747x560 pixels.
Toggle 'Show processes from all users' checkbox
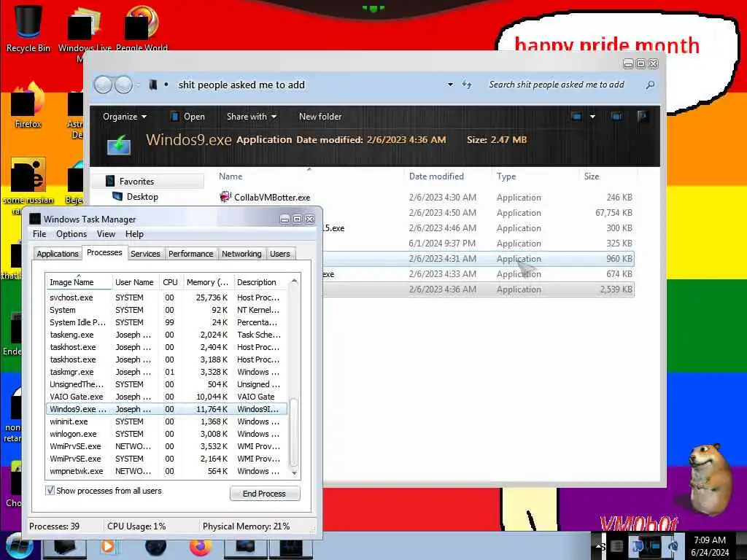pyautogui.click(x=50, y=490)
